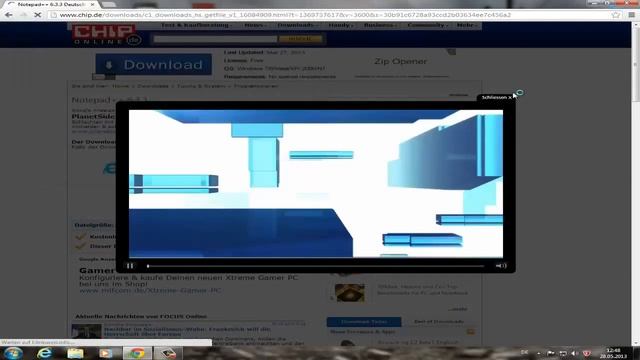Open the media player taskbar icon
640x360 pixels.
point(106,353)
